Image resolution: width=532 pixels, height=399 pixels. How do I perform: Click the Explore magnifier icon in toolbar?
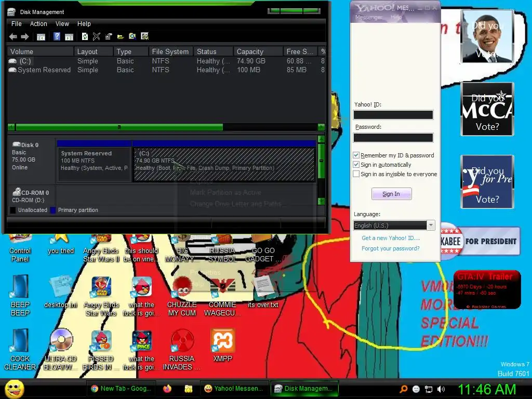(x=132, y=36)
